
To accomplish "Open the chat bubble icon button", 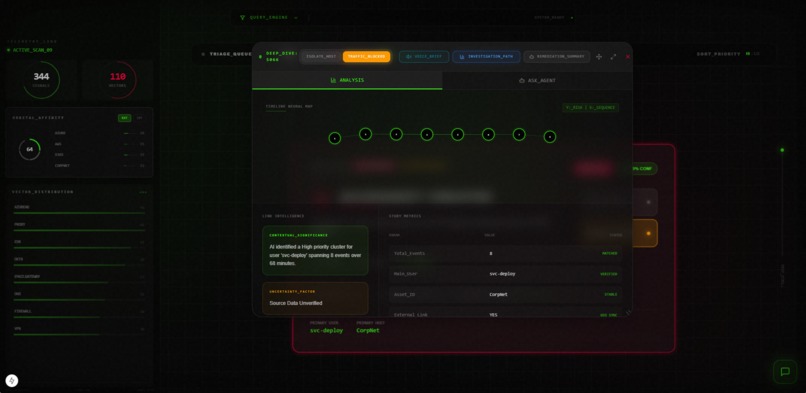I will [785, 371].
